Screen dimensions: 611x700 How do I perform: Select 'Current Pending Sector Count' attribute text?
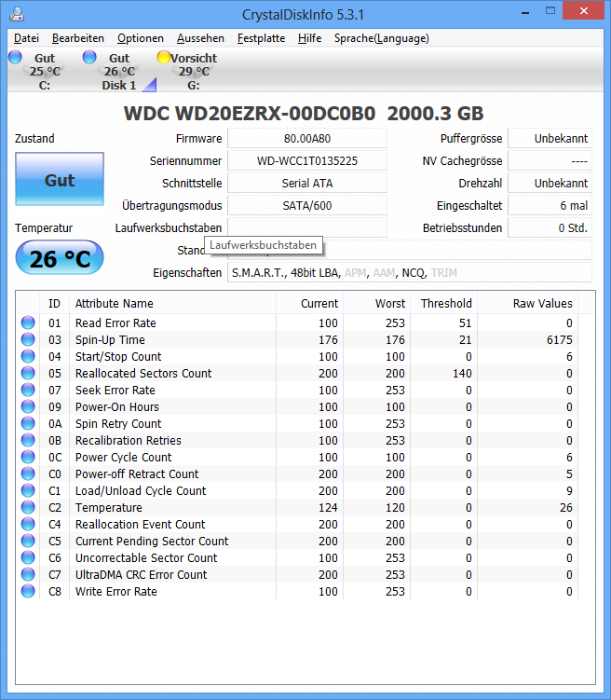[152, 541]
